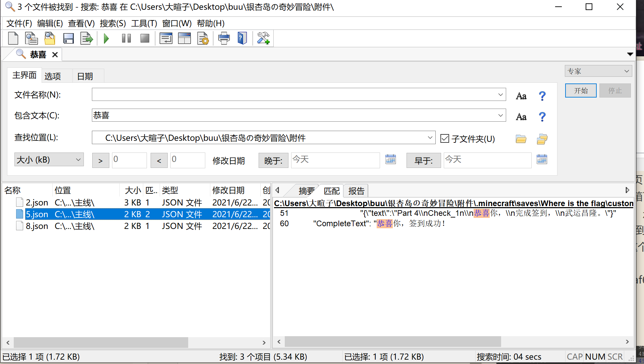
Task: Open the 搜索(S) menu
Action: [113, 23]
